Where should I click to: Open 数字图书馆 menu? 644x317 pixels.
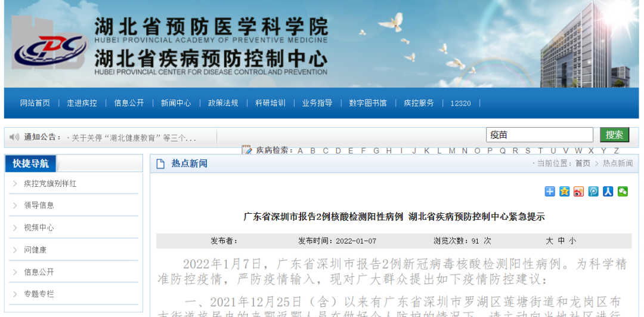tap(368, 103)
